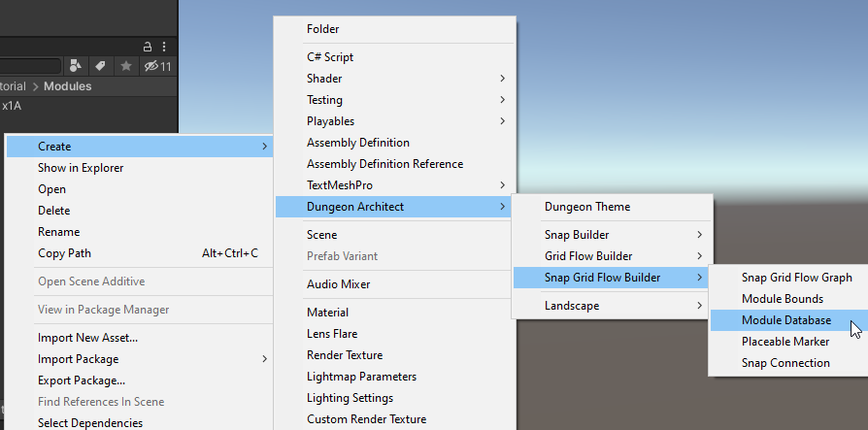Click Copy Path menu entry
The image size is (868, 430).
click(x=140, y=253)
